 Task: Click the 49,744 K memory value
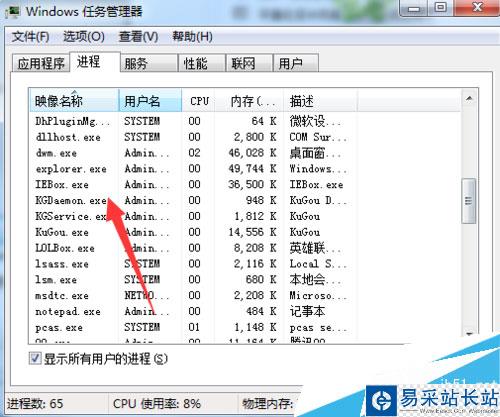point(252,169)
